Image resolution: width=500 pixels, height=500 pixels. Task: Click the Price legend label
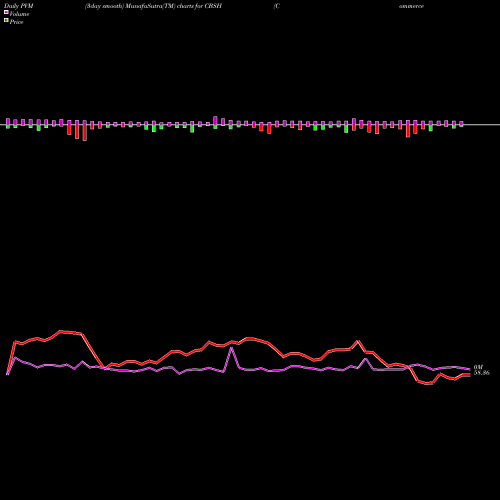[16, 22]
